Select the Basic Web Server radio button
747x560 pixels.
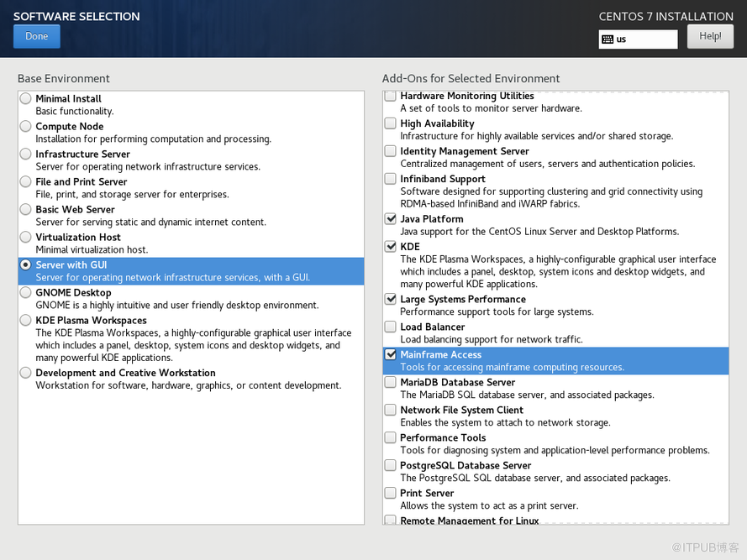click(26, 210)
